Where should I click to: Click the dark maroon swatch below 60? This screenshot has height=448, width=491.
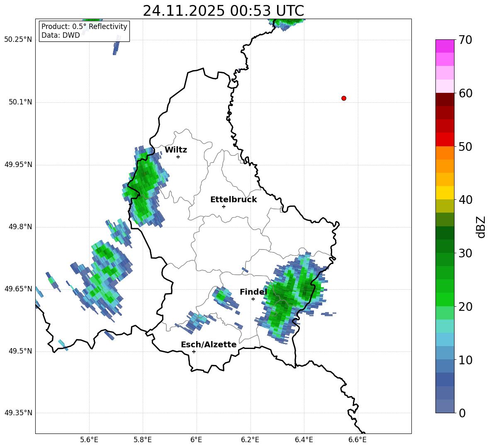click(x=445, y=99)
